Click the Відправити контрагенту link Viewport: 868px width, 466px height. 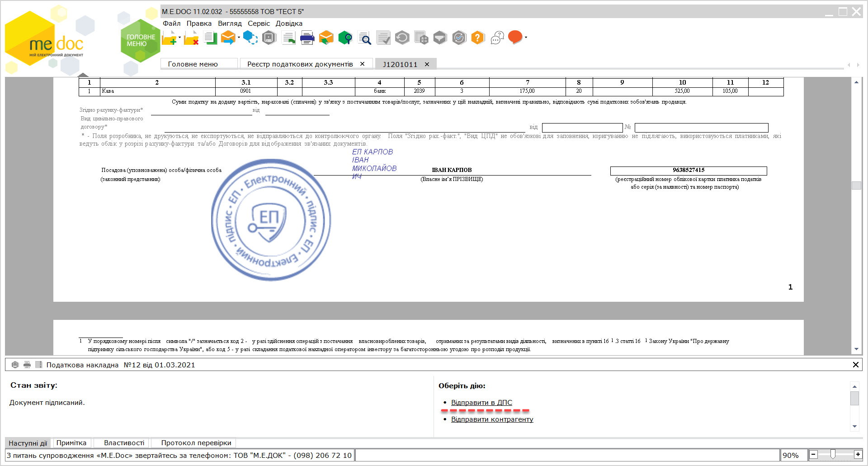[492, 419]
